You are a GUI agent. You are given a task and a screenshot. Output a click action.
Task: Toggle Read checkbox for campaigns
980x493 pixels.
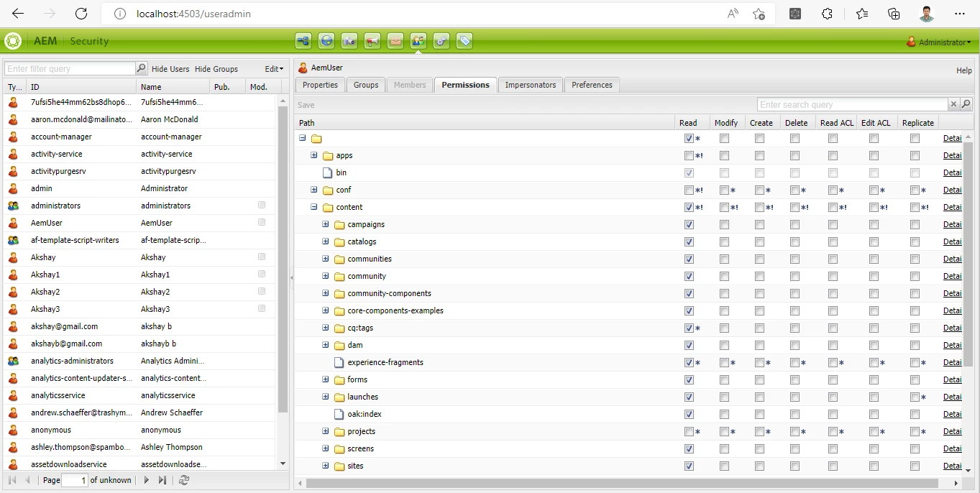click(690, 224)
